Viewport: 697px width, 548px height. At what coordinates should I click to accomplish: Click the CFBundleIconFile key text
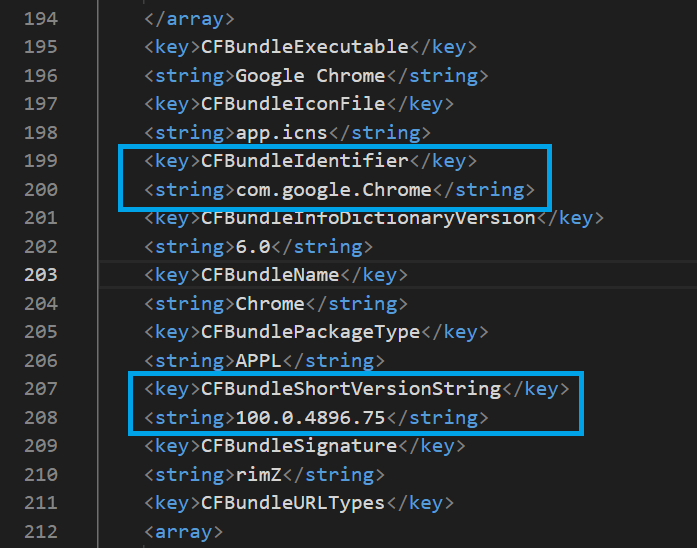293,104
